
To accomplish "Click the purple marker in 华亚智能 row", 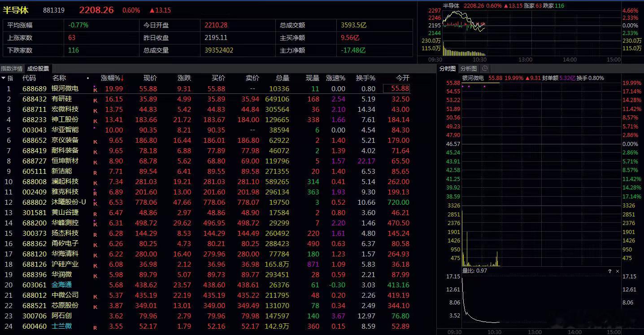I will pos(94,128).
